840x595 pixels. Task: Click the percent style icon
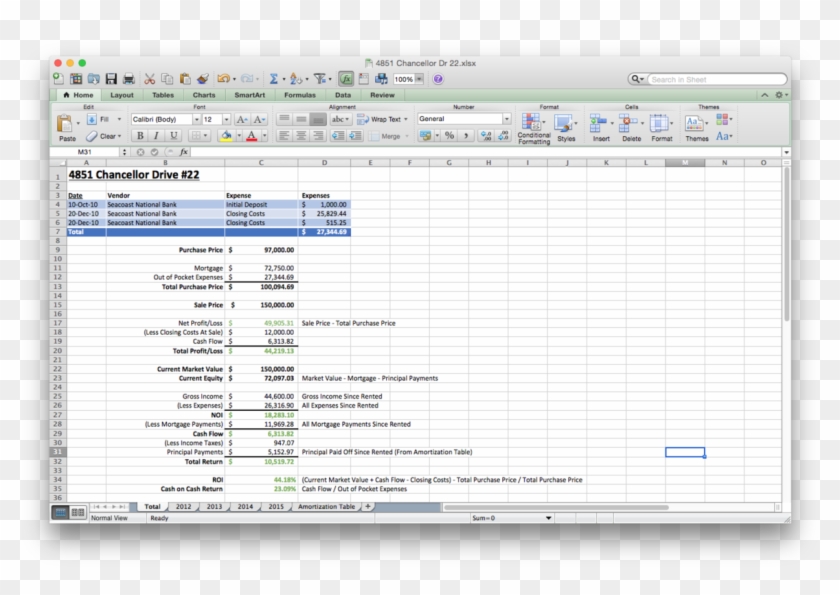(x=450, y=136)
